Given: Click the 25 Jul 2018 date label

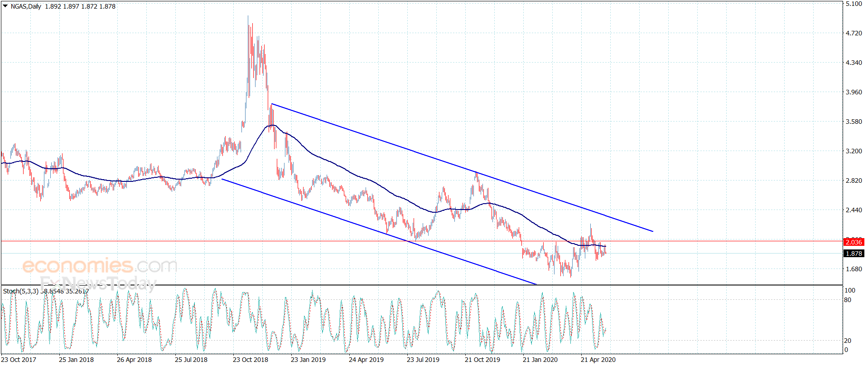Looking at the screenshot, I should click(x=191, y=360).
